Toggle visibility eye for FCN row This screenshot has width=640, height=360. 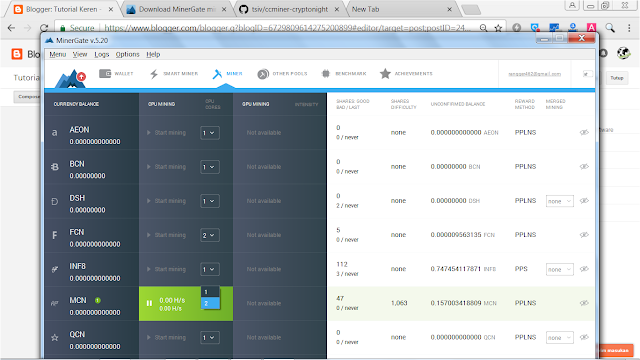[x=584, y=235]
